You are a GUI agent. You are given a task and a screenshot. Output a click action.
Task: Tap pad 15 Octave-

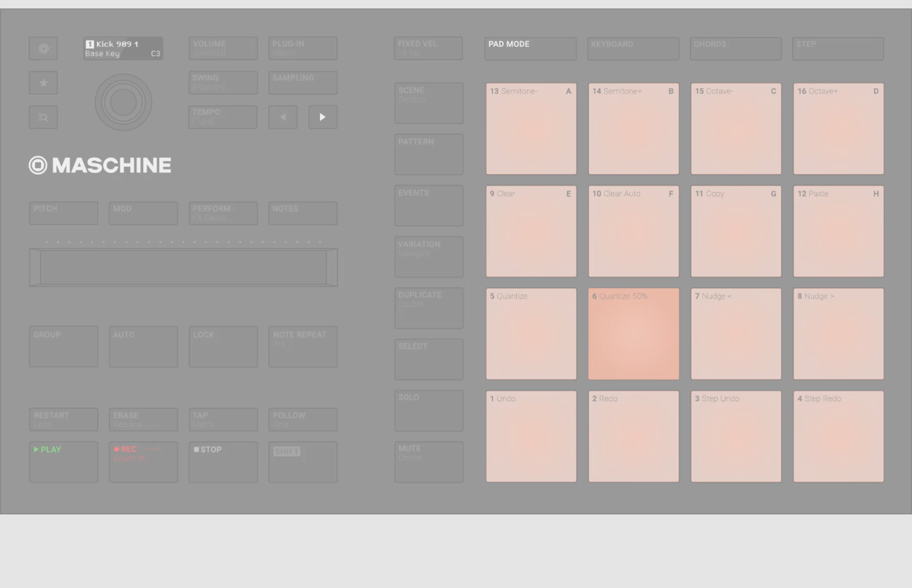(736, 129)
